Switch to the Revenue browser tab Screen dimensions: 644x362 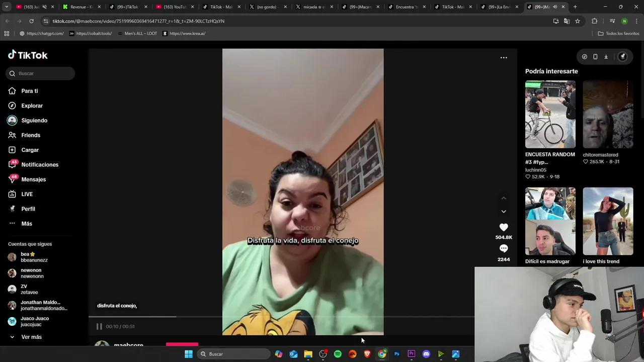pyautogui.click(x=80, y=7)
